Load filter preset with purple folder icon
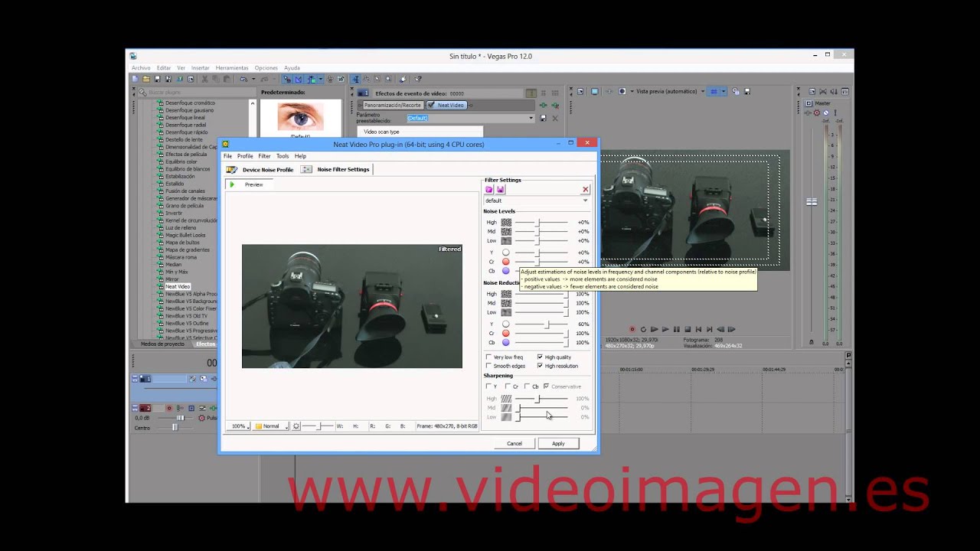This screenshot has height=551, width=980. point(489,189)
